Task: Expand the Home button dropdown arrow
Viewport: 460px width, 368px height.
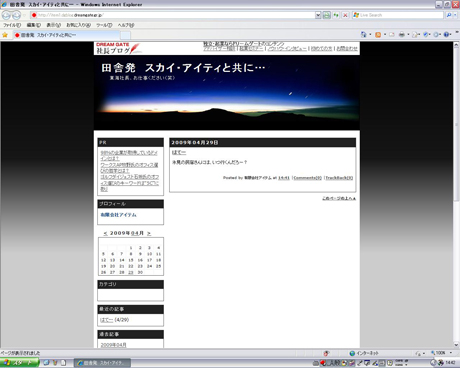Action: tap(370, 34)
